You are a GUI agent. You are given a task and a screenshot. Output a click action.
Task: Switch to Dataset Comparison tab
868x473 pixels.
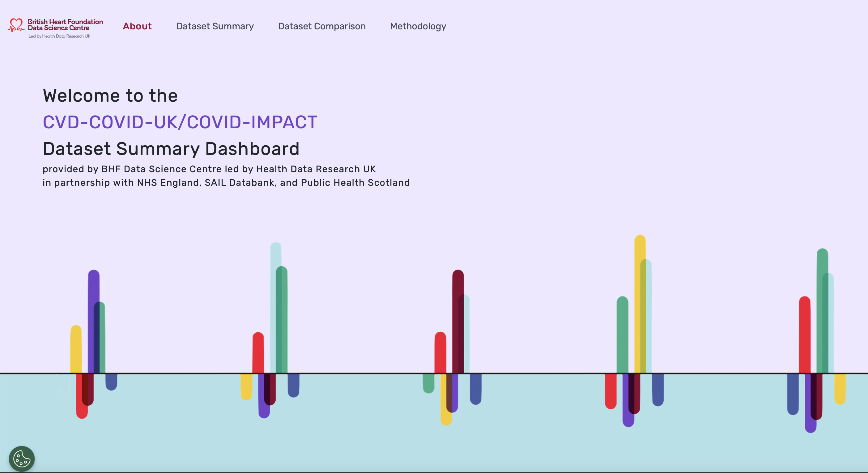322,26
